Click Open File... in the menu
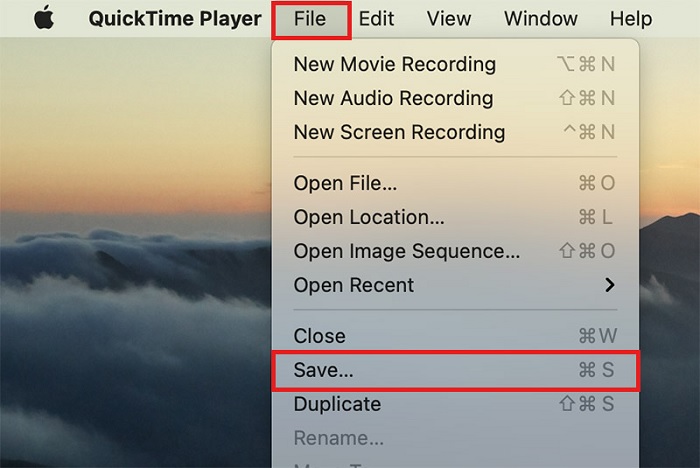 (345, 183)
